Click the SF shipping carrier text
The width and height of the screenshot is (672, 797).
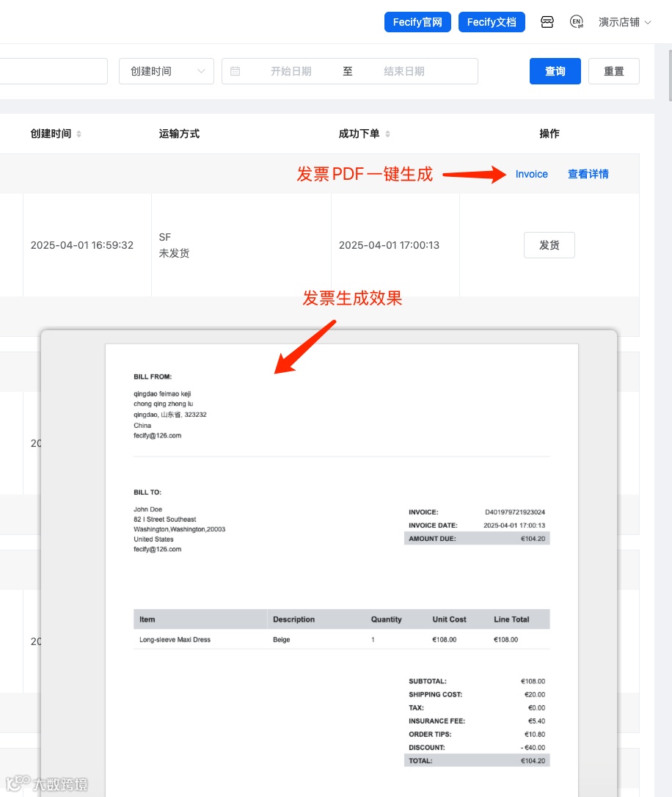(164, 237)
